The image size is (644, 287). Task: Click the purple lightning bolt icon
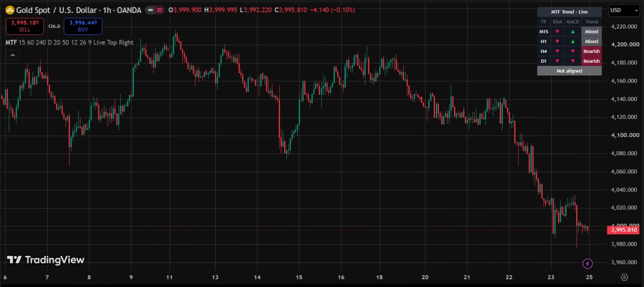point(587,263)
